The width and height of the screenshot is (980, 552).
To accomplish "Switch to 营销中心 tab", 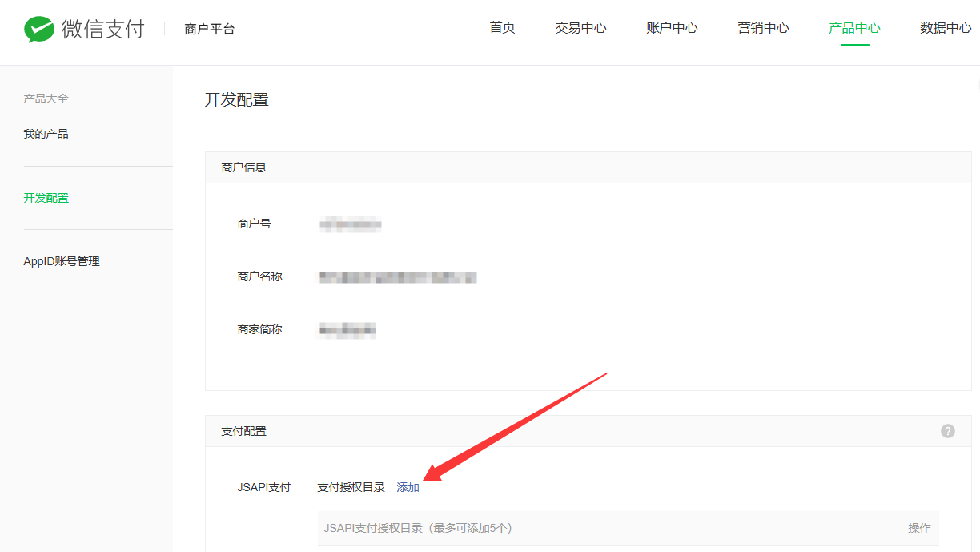I will pos(763,28).
